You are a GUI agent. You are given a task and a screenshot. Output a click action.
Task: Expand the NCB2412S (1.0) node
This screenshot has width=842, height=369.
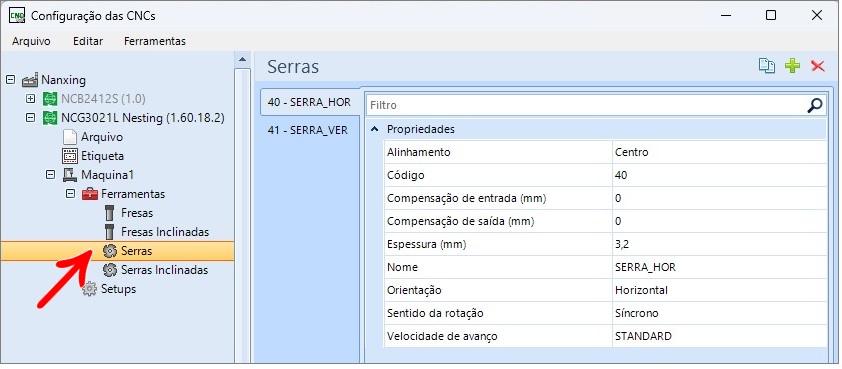(31, 99)
